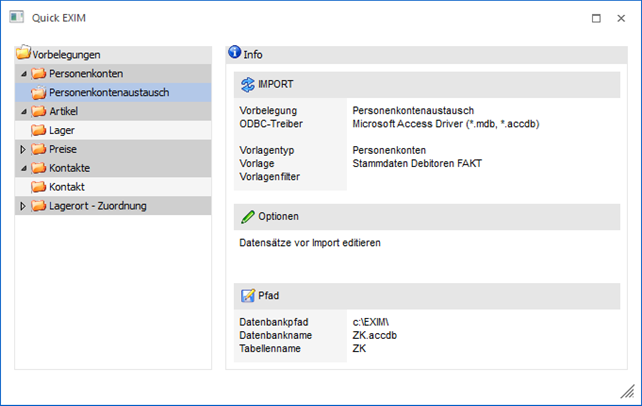Collapse the Personenkonten tree node
Screen dimensions: 642x406
[x=23, y=73]
